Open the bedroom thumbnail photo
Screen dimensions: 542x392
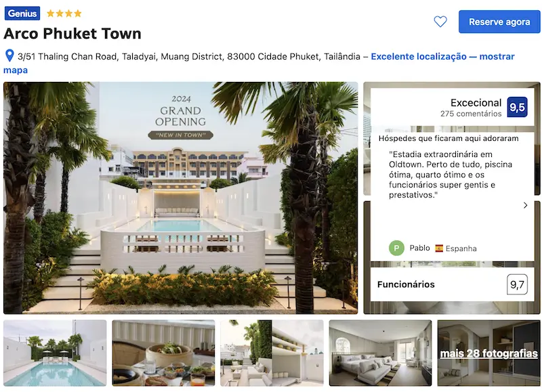click(380, 353)
